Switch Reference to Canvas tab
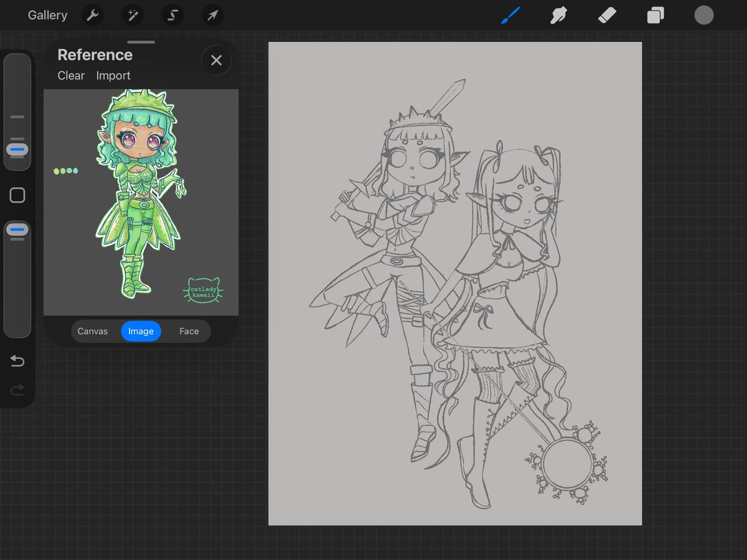 [93, 331]
